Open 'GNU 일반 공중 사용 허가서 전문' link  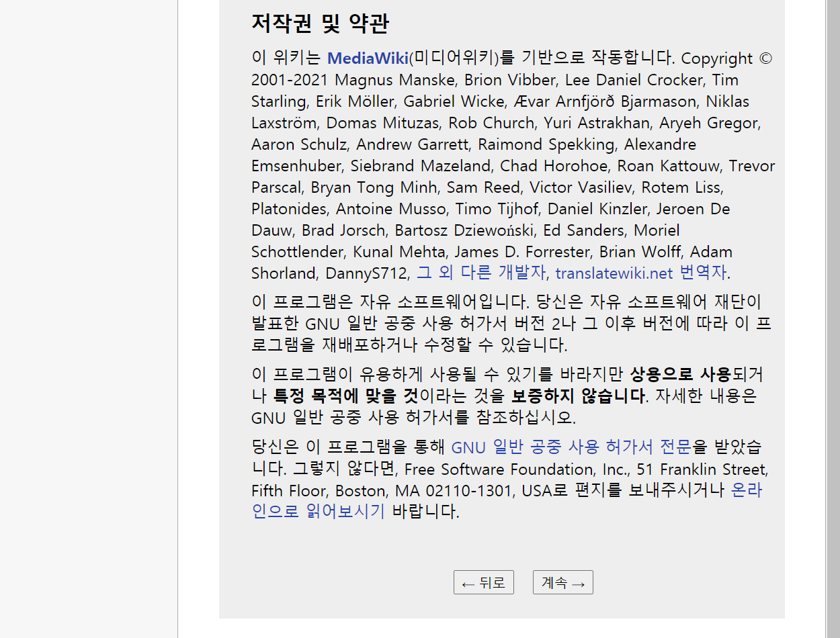tap(571, 447)
